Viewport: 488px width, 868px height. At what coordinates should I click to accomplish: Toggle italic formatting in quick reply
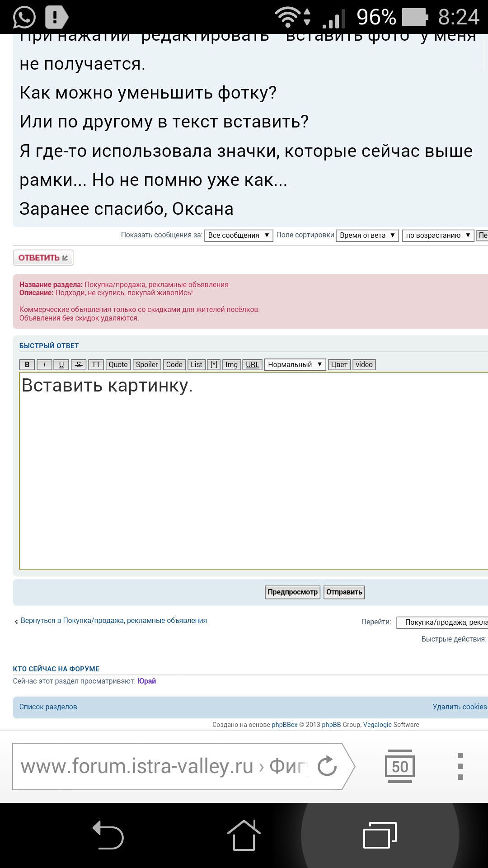[44, 365]
